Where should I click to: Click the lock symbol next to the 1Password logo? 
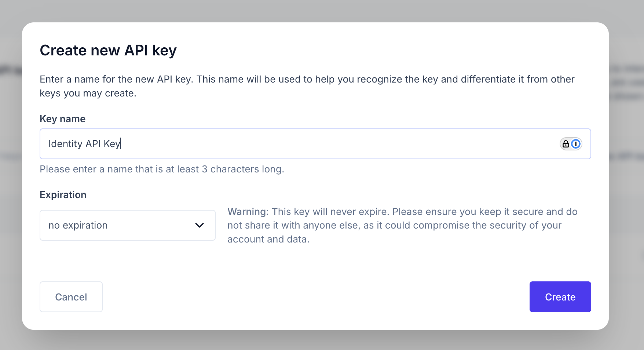(566, 144)
